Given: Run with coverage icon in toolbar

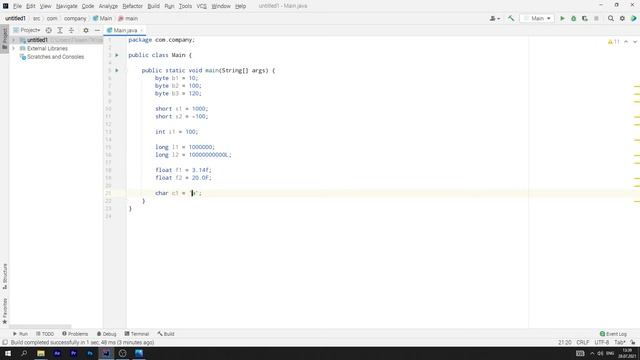Looking at the screenshot, I should [585, 18].
